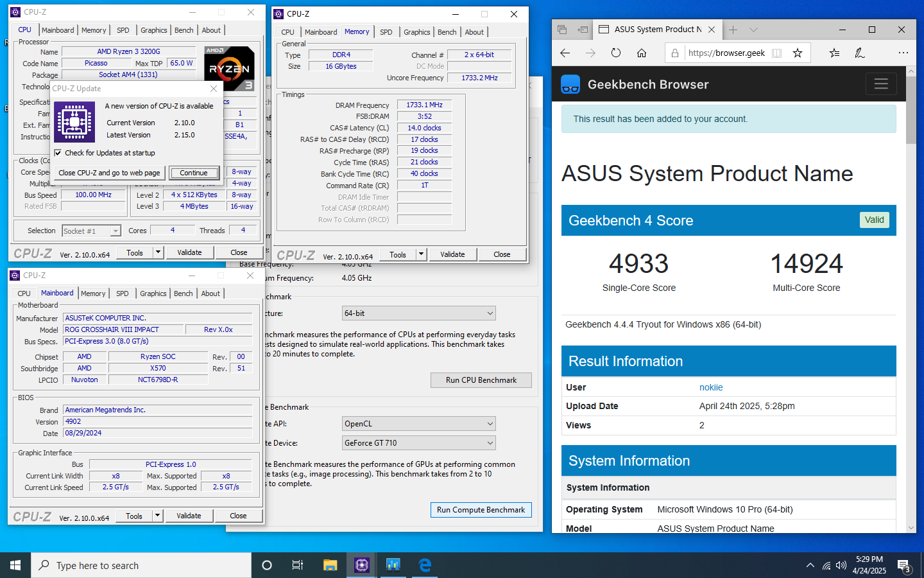Uncheck Check for Updates at startup
This screenshot has width=924, height=578.
coord(58,153)
